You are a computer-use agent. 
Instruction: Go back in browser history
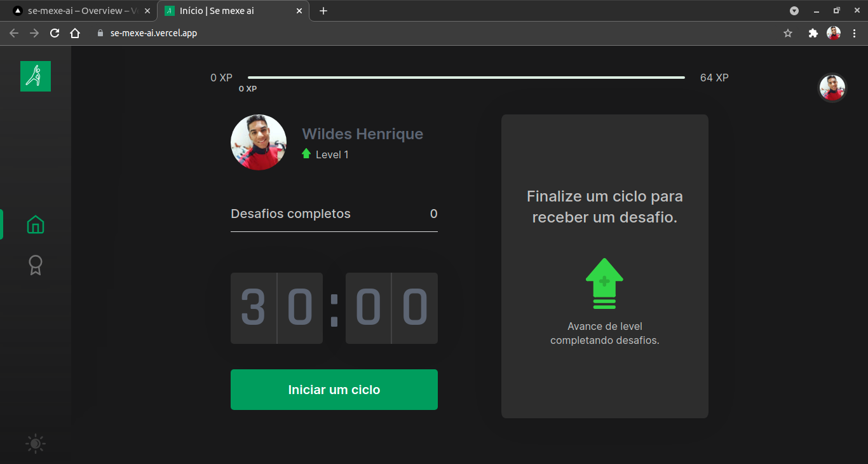[14, 33]
